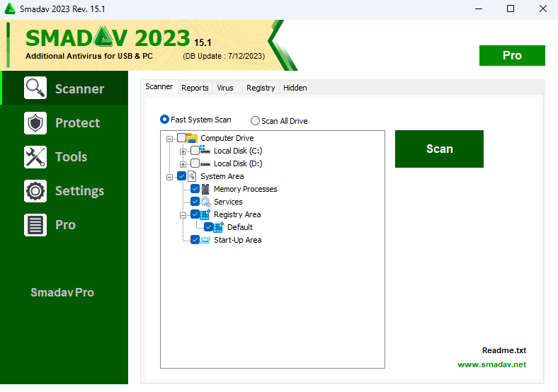This screenshot has height=392, width=558.
Task: Uncheck the System Area checkbox
Action: click(181, 176)
